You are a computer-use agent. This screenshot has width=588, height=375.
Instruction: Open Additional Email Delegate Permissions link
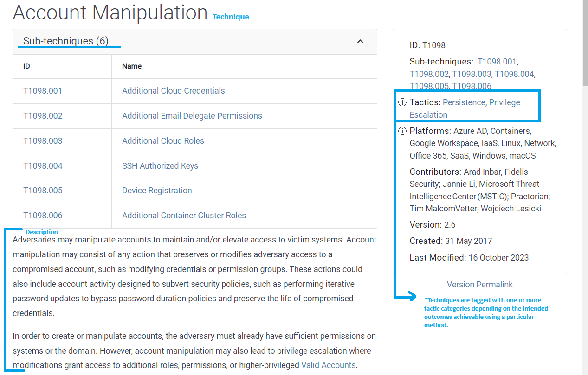click(x=192, y=116)
